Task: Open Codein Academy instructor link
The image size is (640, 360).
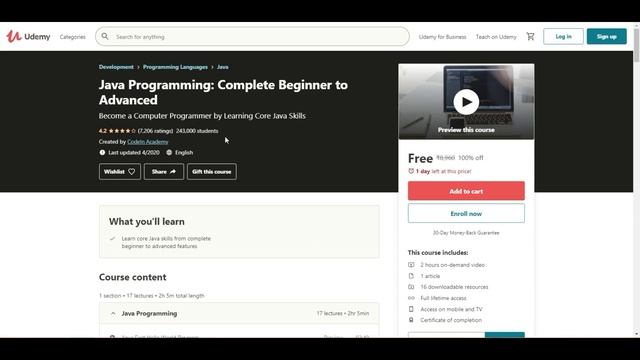Action: (x=148, y=142)
